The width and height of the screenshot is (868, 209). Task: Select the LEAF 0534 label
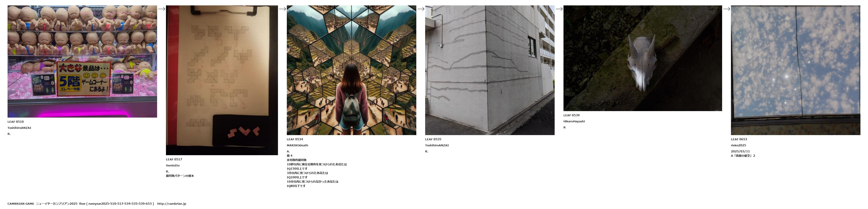295,139
